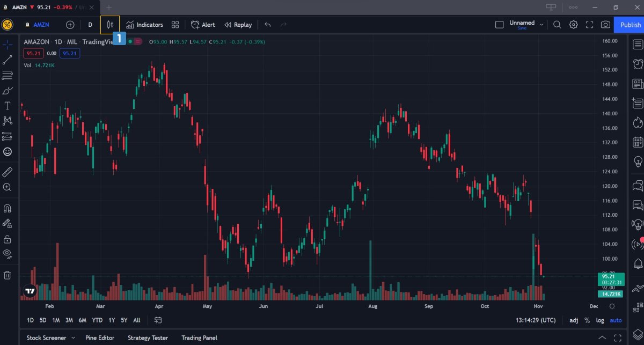This screenshot has width=644, height=345.
Task: Open the Indicators dialog
Action: pos(144,25)
